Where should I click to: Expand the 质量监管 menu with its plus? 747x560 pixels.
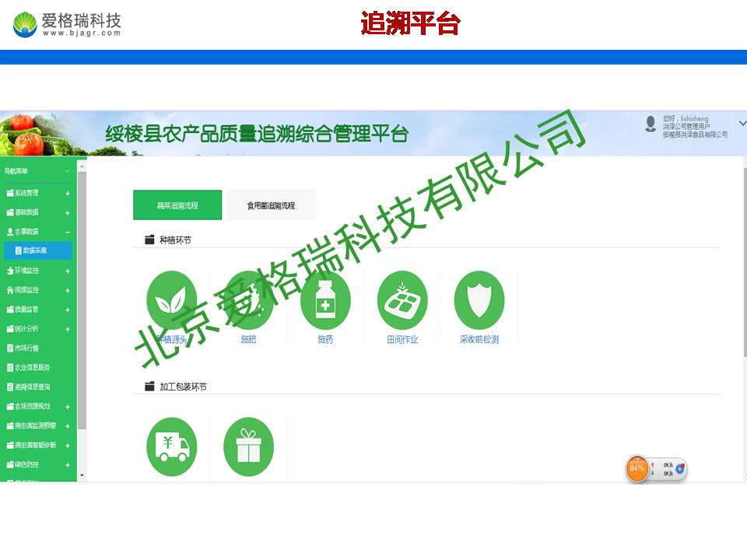pos(68,310)
